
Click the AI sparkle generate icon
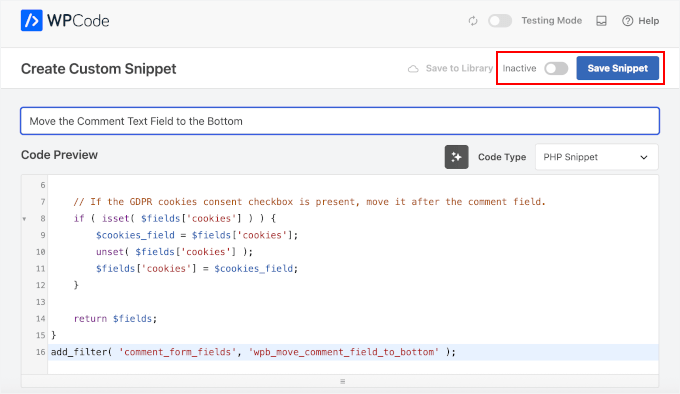pyautogui.click(x=456, y=157)
